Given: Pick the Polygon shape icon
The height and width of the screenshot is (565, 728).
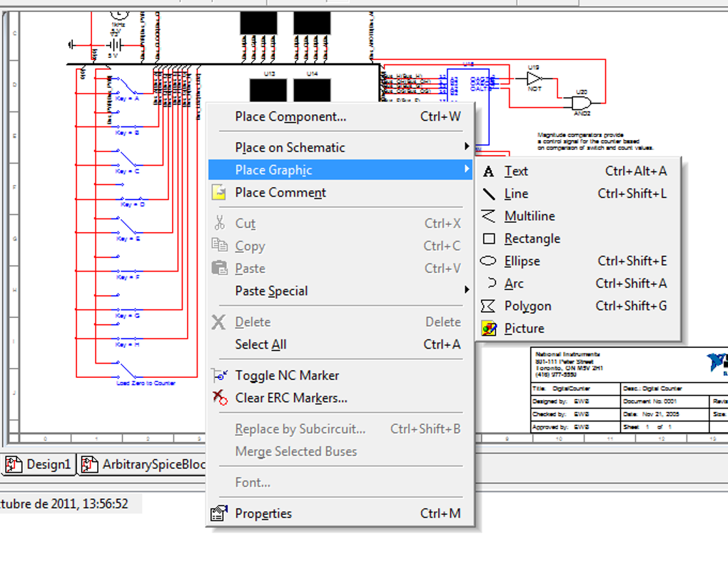Looking at the screenshot, I should (x=488, y=306).
